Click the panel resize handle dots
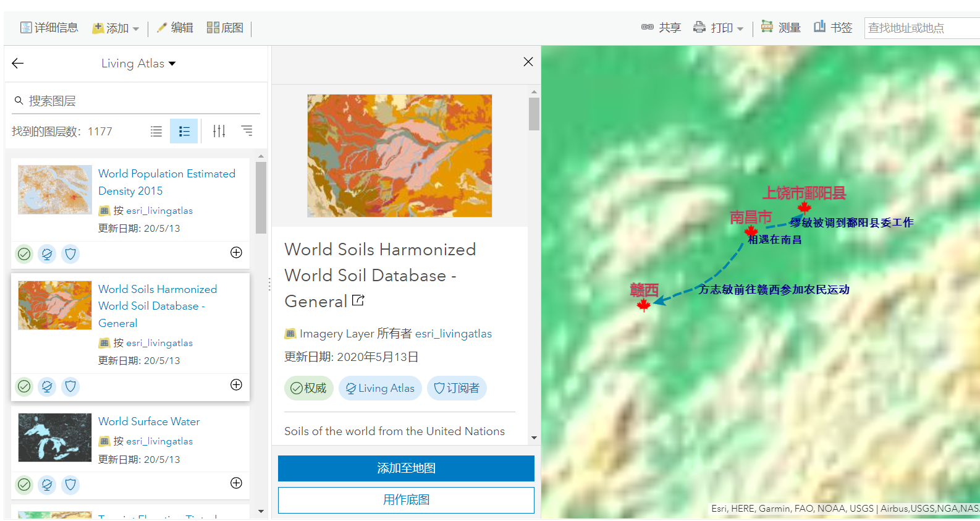 point(269,284)
